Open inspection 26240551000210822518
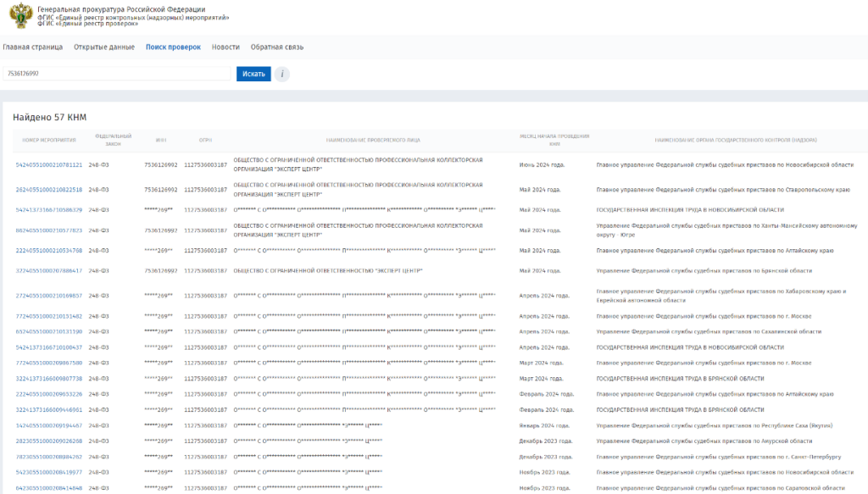868x494 pixels. tap(49, 190)
